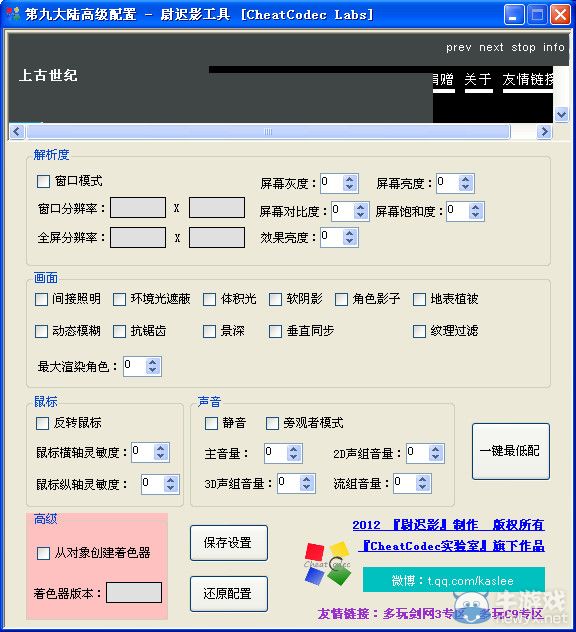This screenshot has height=632, width=576.
Task: Toggle the 静音 checkbox
Action: click(211, 424)
